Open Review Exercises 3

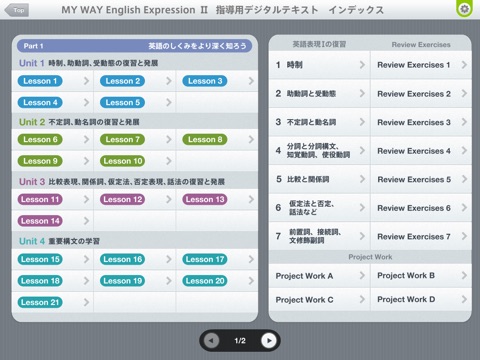click(421, 122)
